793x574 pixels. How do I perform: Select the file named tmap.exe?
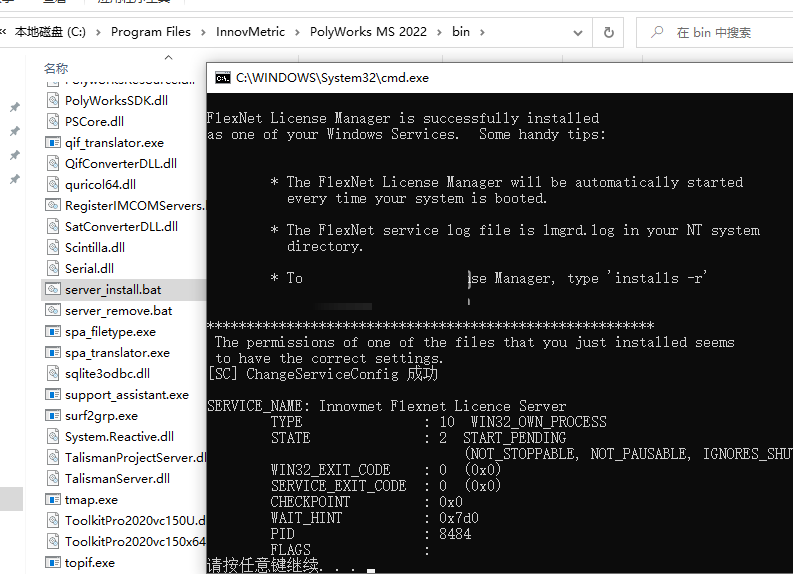pos(91,500)
